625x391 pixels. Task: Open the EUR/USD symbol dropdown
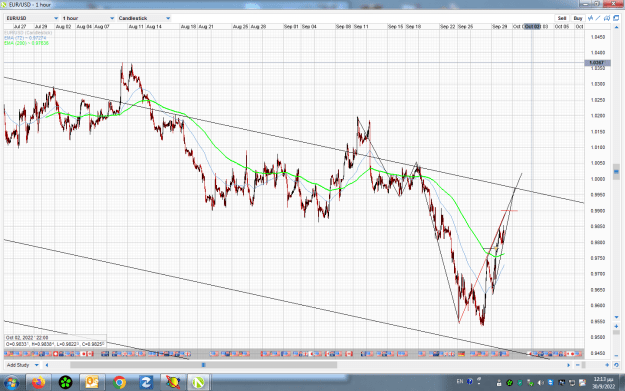32,18
